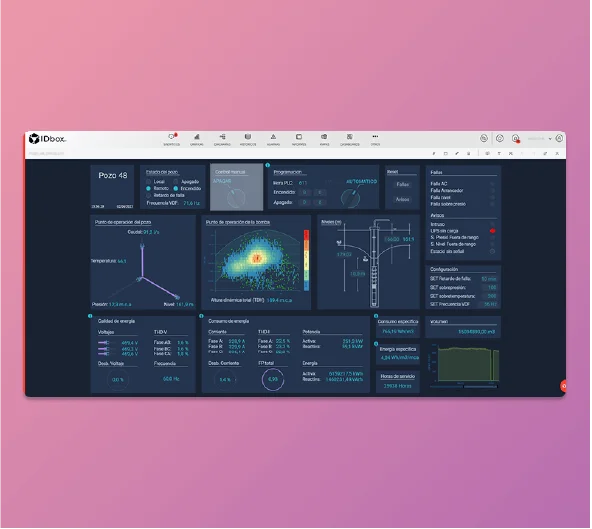Select the Remoto radio option
The width and height of the screenshot is (592, 529).
tap(148, 188)
